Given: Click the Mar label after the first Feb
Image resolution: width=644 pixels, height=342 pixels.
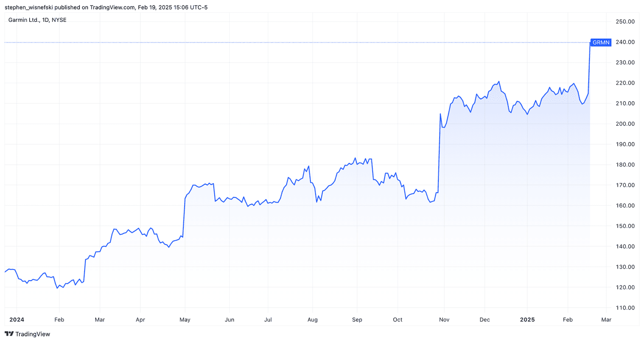Looking at the screenshot, I should point(100,320).
